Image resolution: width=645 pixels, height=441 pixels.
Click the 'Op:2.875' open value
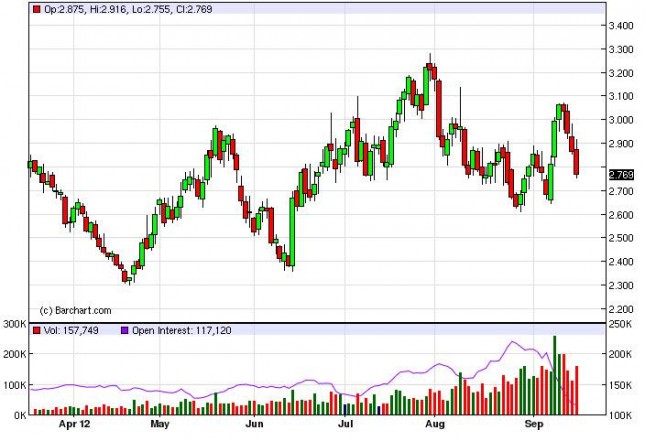pyautogui.click(x=65, y=9)
